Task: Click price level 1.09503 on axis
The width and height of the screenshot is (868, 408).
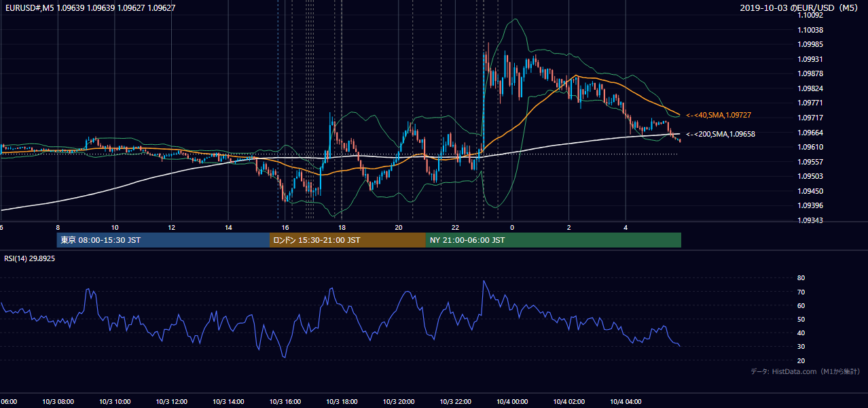Action: pyautogui.click(x=810, y=176)
